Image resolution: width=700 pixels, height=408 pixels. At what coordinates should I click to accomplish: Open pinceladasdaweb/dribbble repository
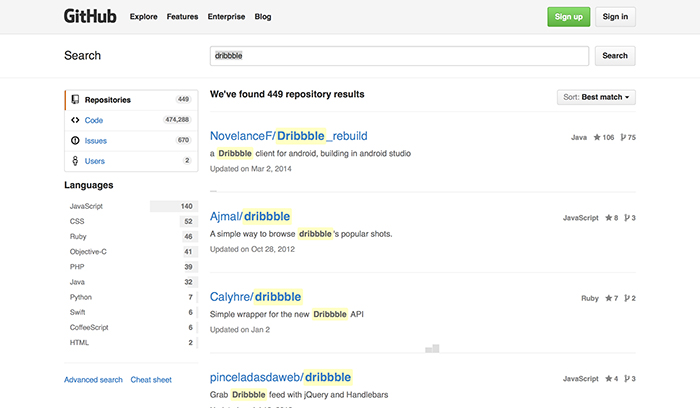click(281, 377)
